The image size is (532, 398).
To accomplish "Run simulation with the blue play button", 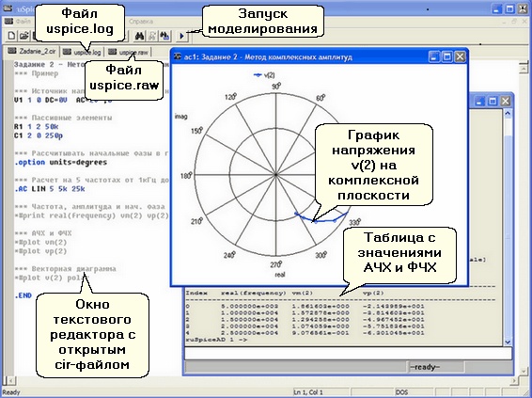I will pos(181,36).
